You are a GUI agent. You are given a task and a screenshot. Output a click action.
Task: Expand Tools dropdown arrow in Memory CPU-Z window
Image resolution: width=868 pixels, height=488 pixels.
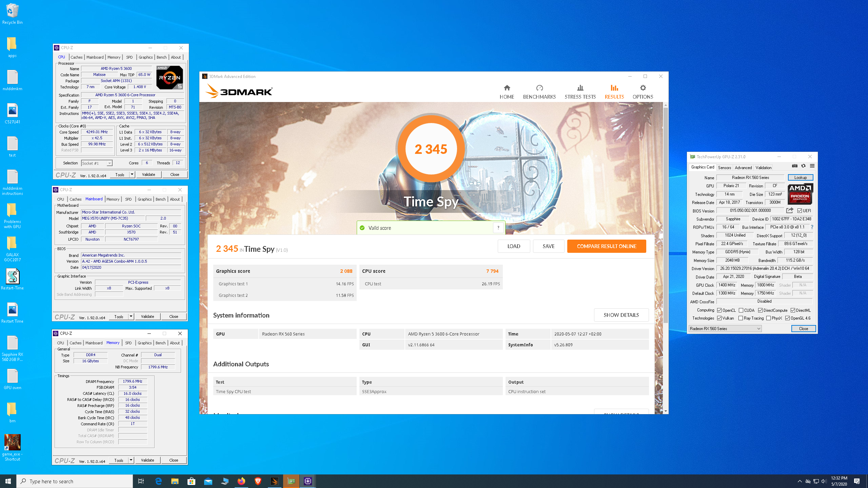[131, 460]
